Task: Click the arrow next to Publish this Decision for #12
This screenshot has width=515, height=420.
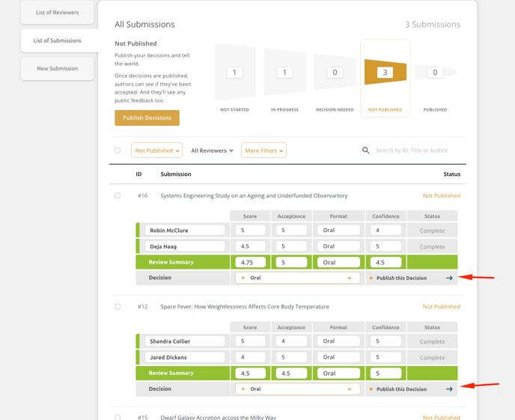Action: tap(449, 389)
